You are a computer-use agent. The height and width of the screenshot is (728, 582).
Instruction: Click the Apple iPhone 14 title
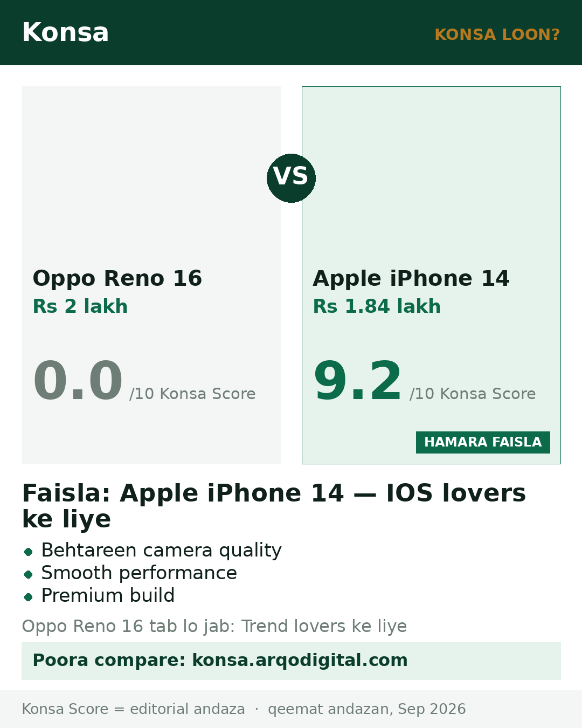point(411,278)
